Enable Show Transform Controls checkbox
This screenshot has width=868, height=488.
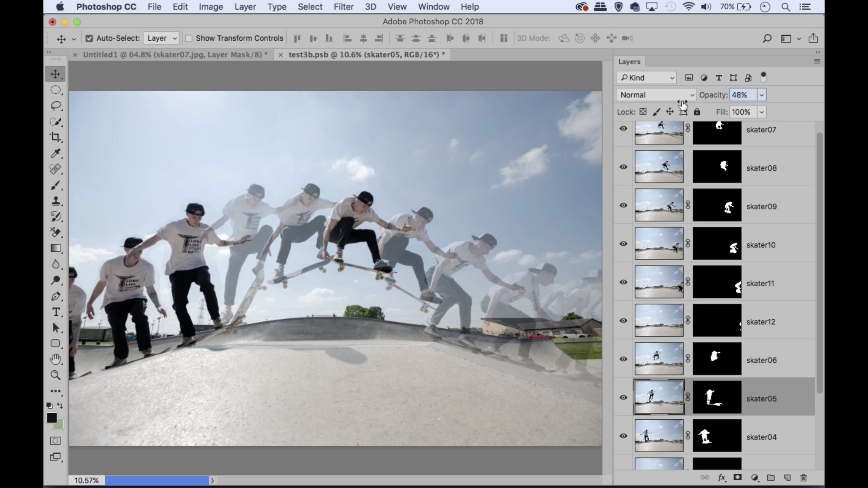coord(189,38)
